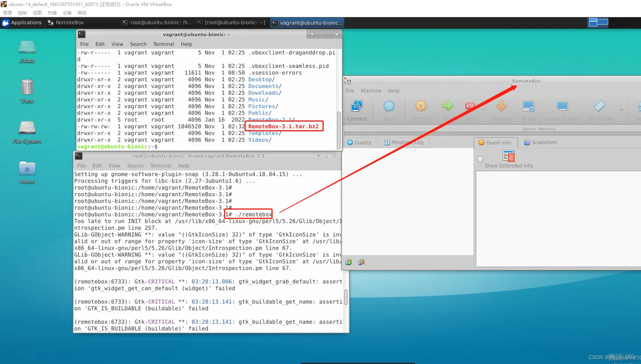Click the root terminal window title icon
641x364 pixels.
[79, 156]
